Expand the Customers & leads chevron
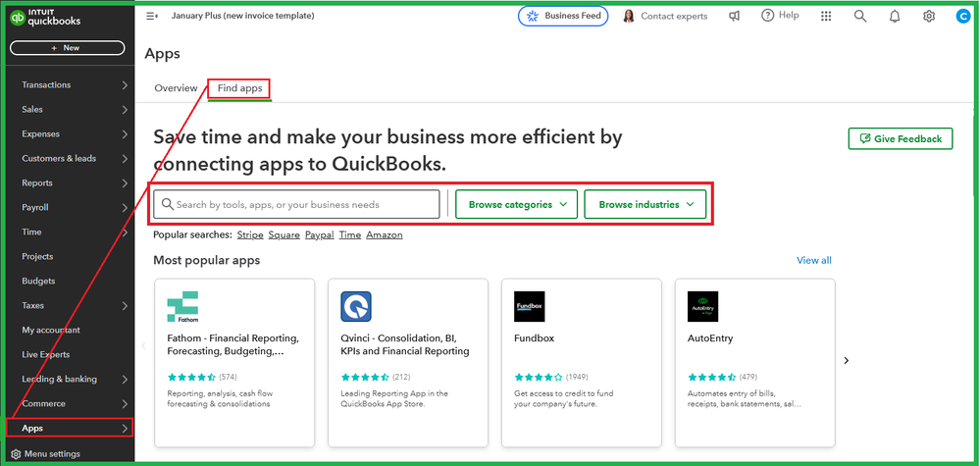980x466 pixels. coord(125,159)
